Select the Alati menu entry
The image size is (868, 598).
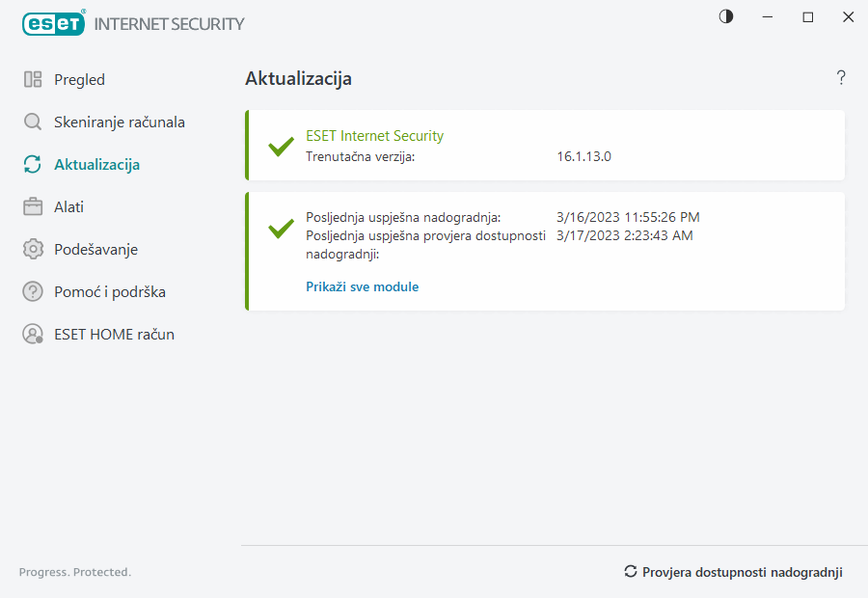pos(69,207)
